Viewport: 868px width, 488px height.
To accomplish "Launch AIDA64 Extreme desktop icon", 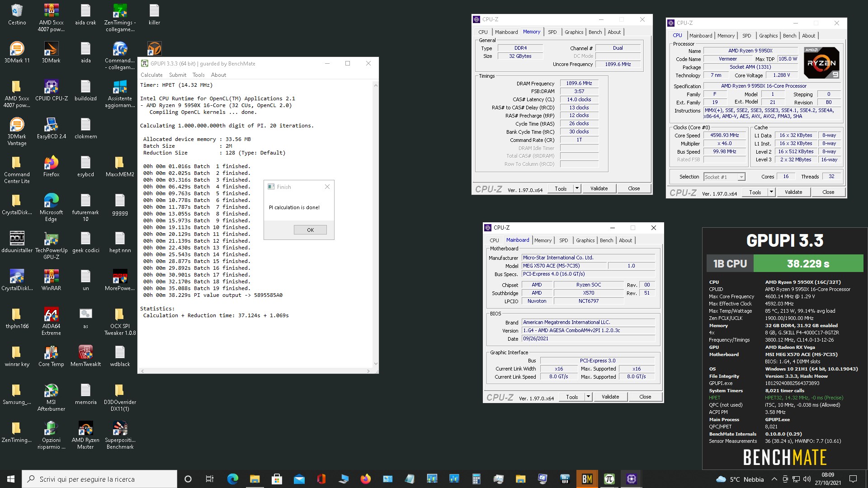I will point(51,321).
